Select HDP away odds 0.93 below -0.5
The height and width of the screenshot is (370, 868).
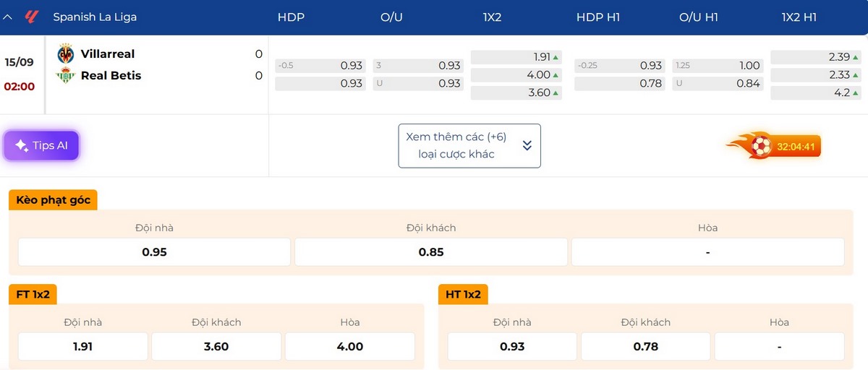(320, 83)
